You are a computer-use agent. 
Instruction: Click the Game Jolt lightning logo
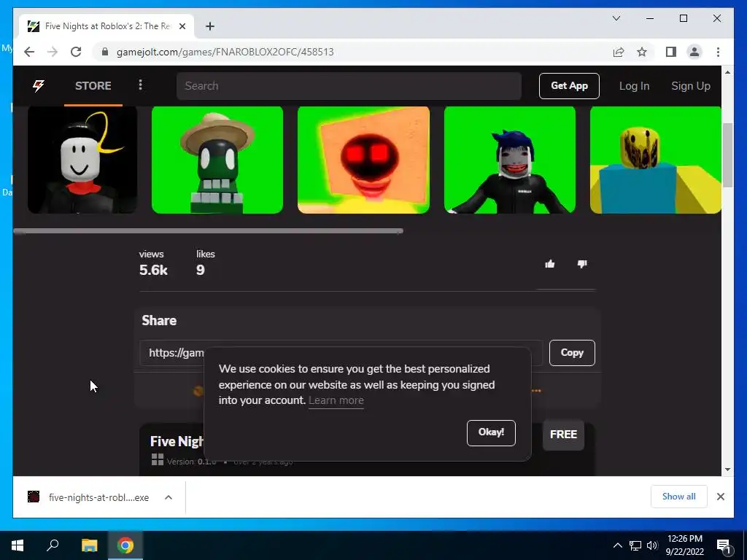pyautogui.click(x=39, y=86)
